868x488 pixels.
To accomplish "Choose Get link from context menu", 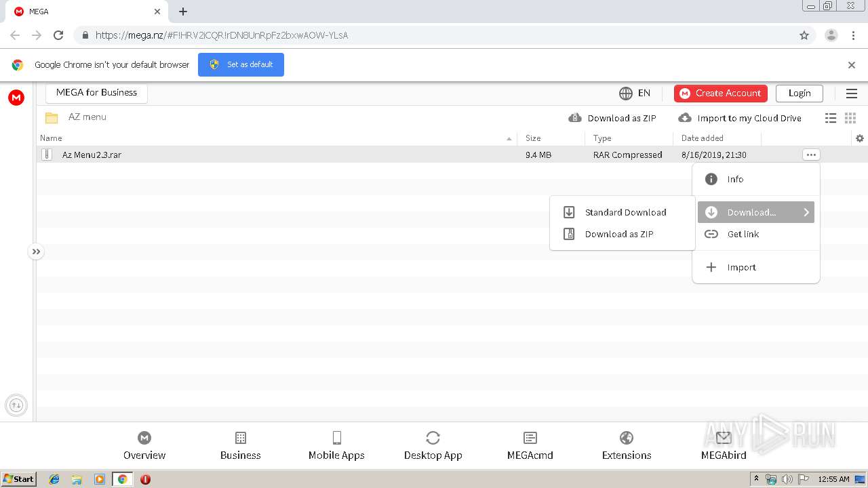I will point(756,234).
